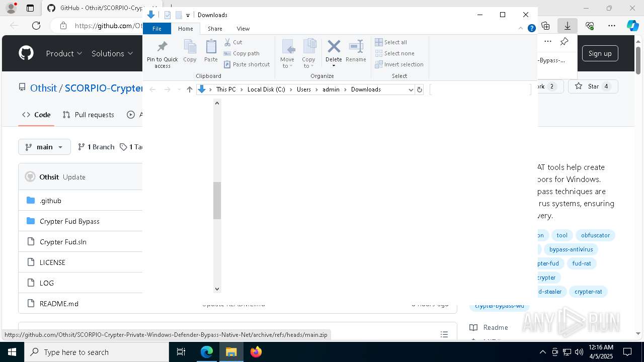The width and height of the screenshot is (644, 362).
Task: Click Select none in ribbon
Action: [394, 53]
